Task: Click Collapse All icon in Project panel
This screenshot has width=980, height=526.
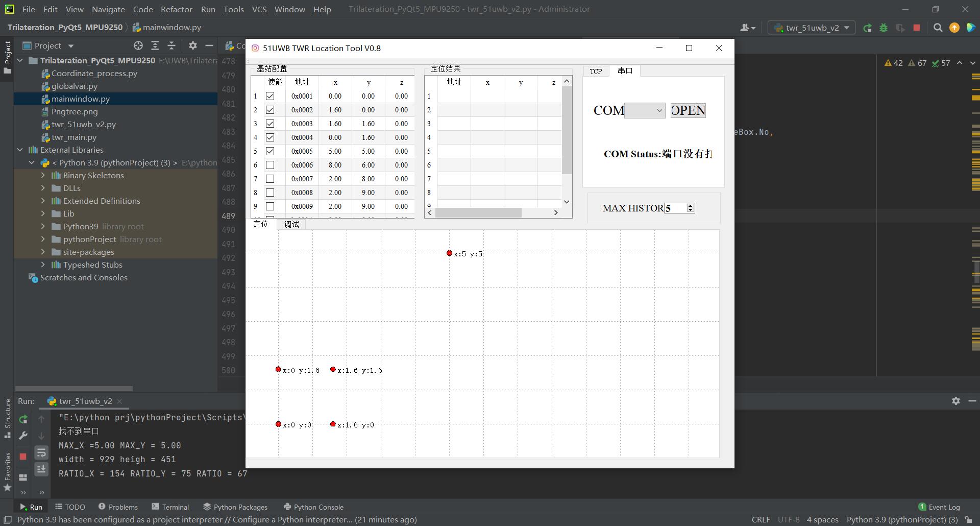Action: pyautogui.click(x=171, y=45)
